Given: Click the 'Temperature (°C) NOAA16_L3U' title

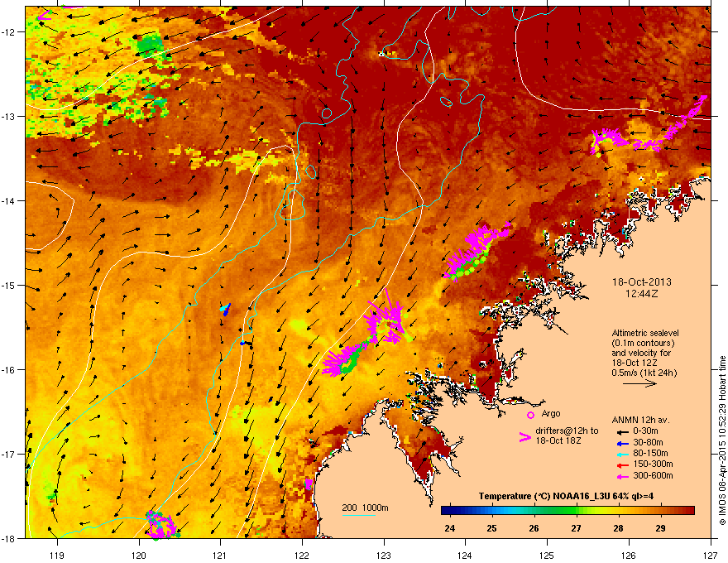Looking at the screenshot, I should point(543,496).
